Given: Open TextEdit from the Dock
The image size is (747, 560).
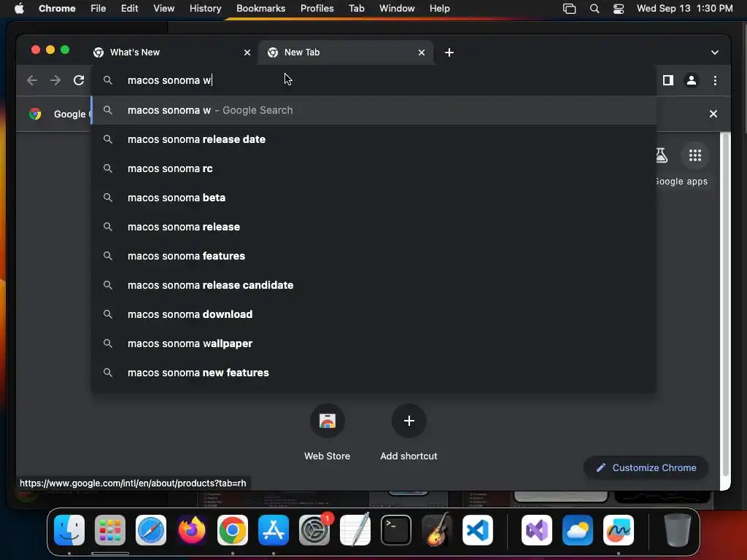Looking at the screenshot, I should click(x=355, y=530).
